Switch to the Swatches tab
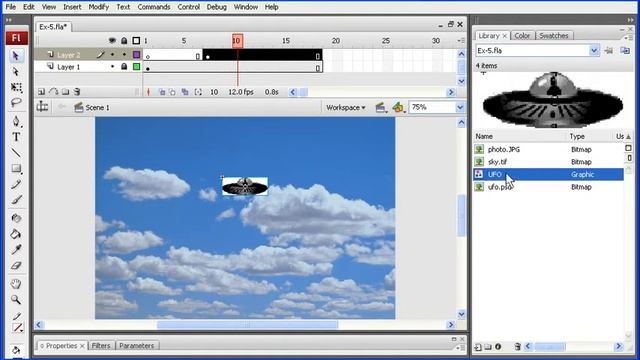The height and width of the screenshot is (360, 640). point(554,36)
